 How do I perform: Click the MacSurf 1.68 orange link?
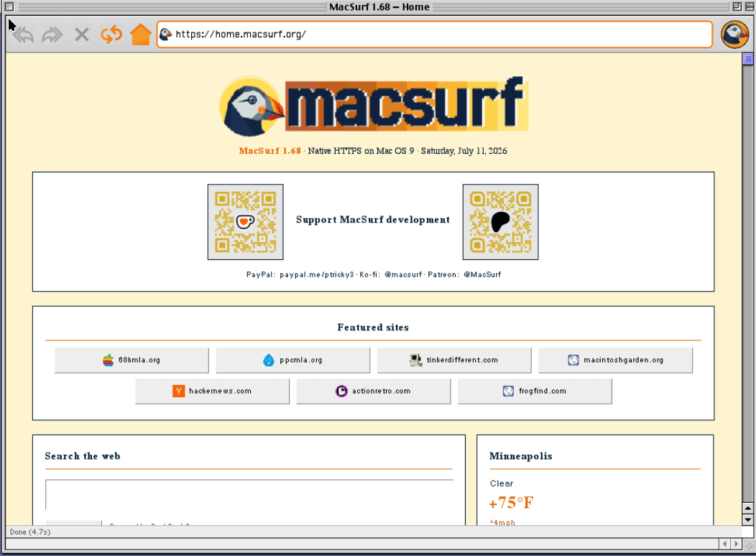[x=270, y=151]
